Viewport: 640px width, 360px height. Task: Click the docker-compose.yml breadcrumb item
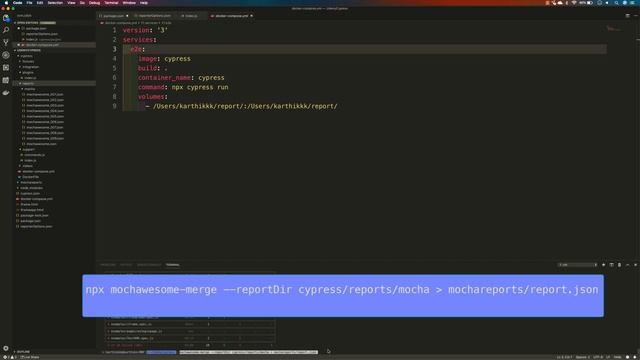click(121, 23)
